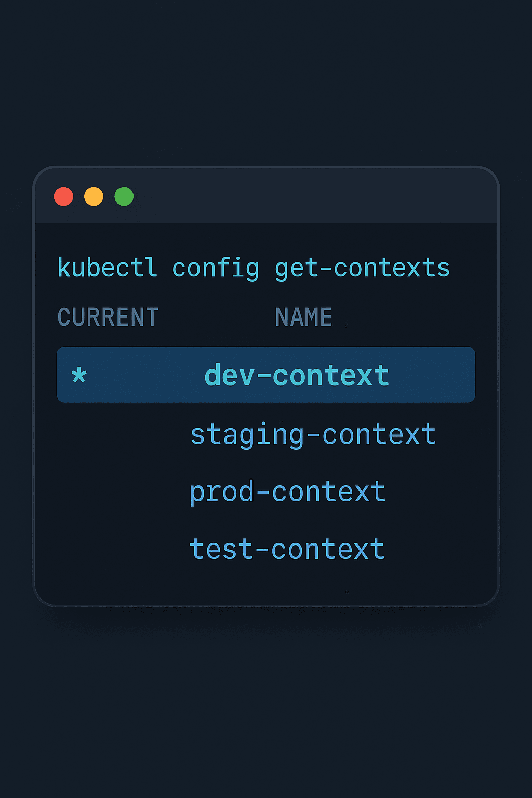Click the empty terminal title bar area
This screenshot has width=532, height=798.
point(312,196)
